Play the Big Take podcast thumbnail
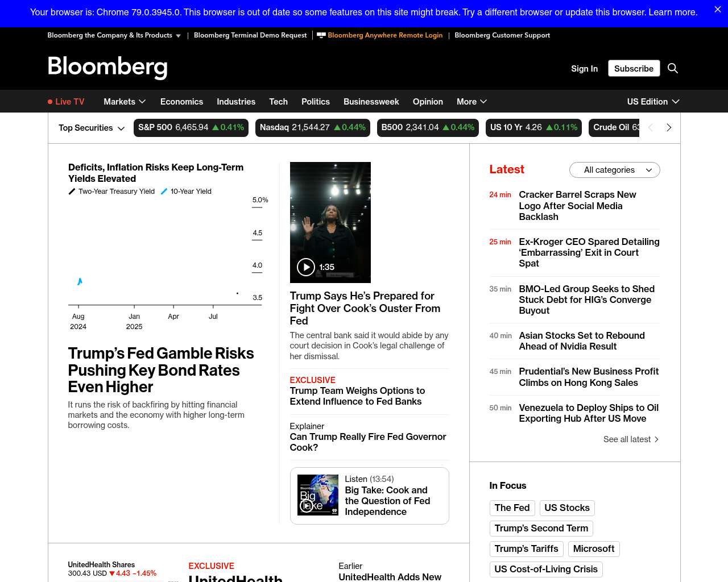The width and height of the screenshot is (728, 582). pyautogui.click(x=318, y=495)
